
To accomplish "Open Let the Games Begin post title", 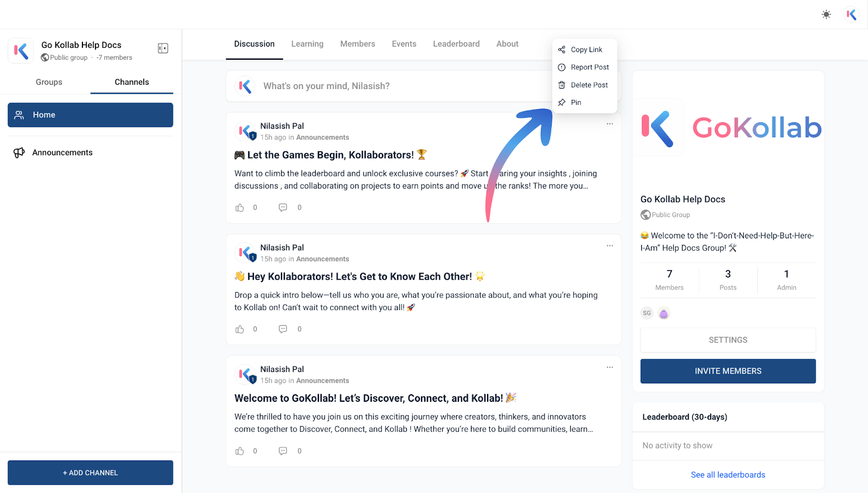I will click(330, 155).
